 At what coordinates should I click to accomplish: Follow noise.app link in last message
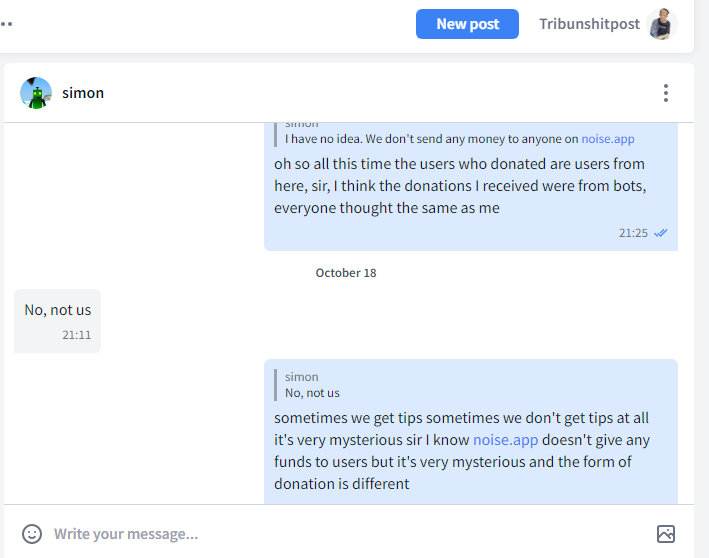click(x=506, y=440)
